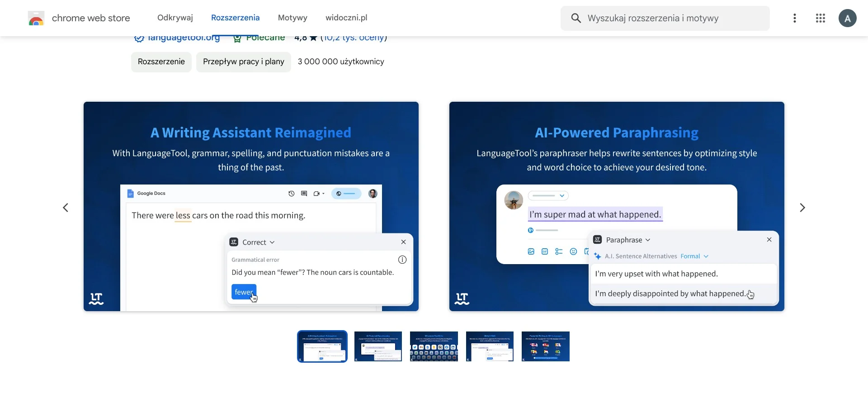This screenshot has height=393, width=868.
Task: Select the fifth screenshot thumbnail with flags
Action: (x=545, y=346)
